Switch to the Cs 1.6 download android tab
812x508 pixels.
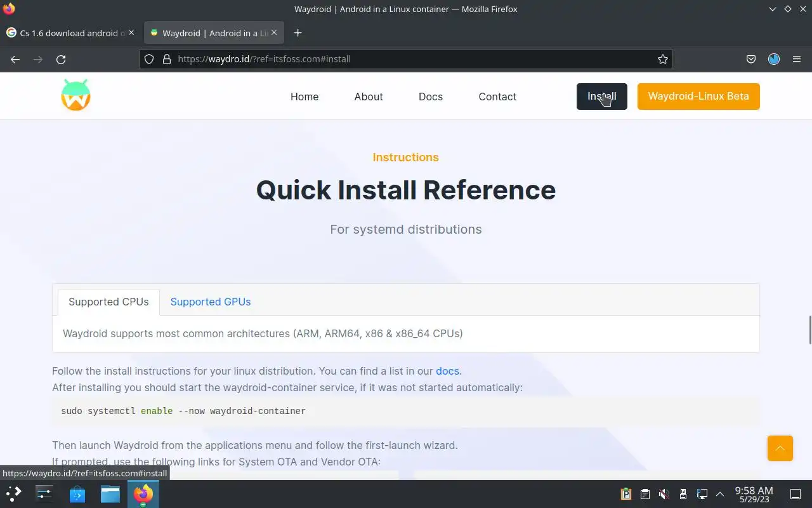pos(70,33)
